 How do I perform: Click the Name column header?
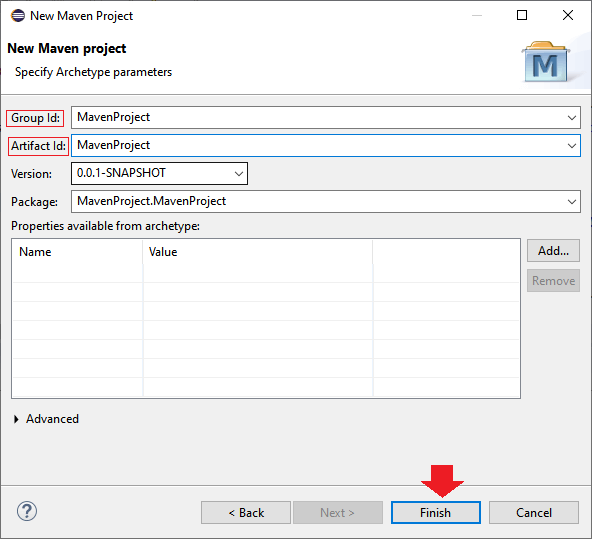pyautogui.click(x=77, y=252)
